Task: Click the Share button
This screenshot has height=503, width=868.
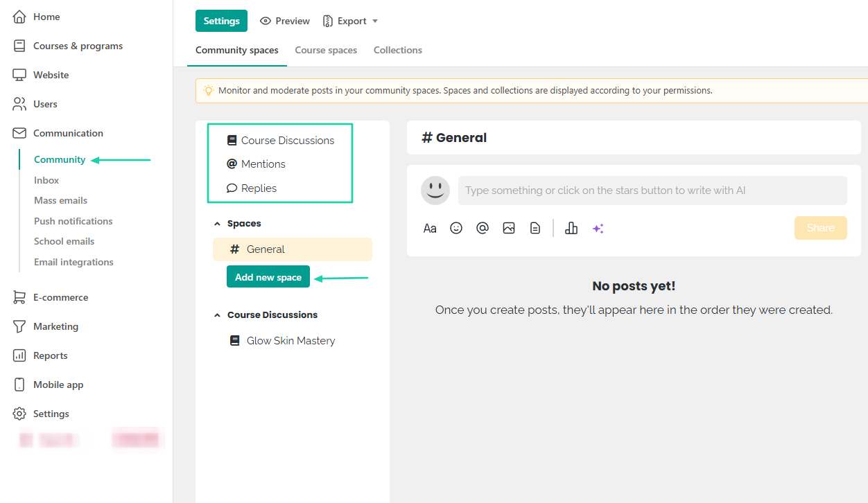Action: coord(821,228)
